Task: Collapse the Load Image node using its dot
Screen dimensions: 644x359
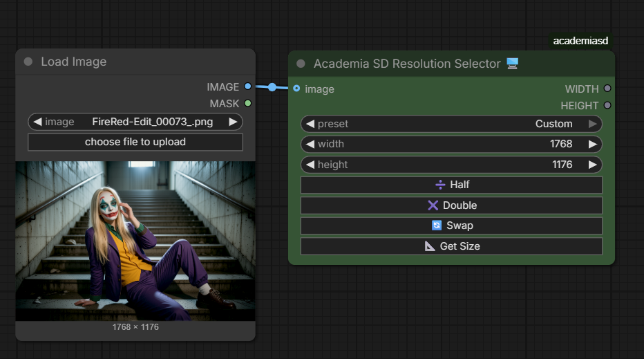Action: [28, 62]
